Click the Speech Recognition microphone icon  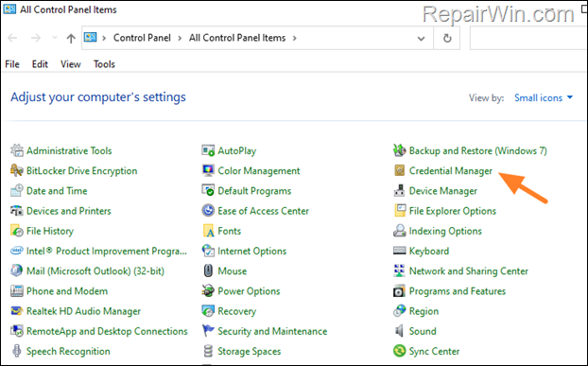pos(16,351)
